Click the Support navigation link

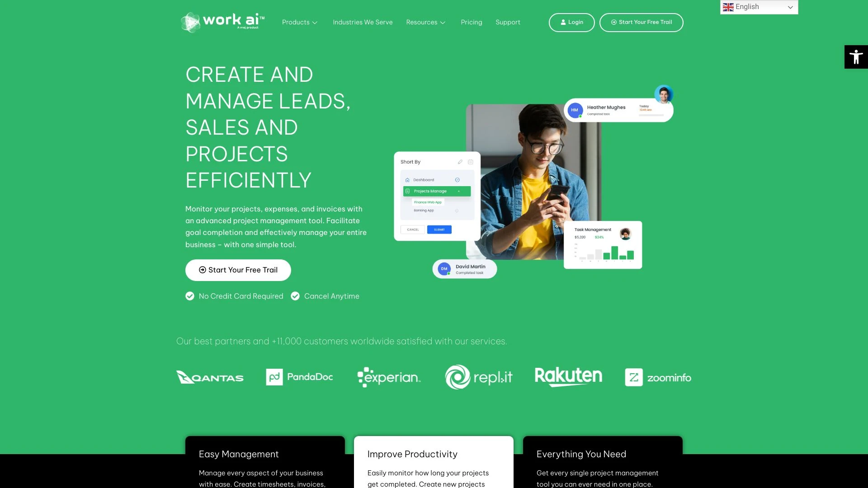tap(508, 22)
